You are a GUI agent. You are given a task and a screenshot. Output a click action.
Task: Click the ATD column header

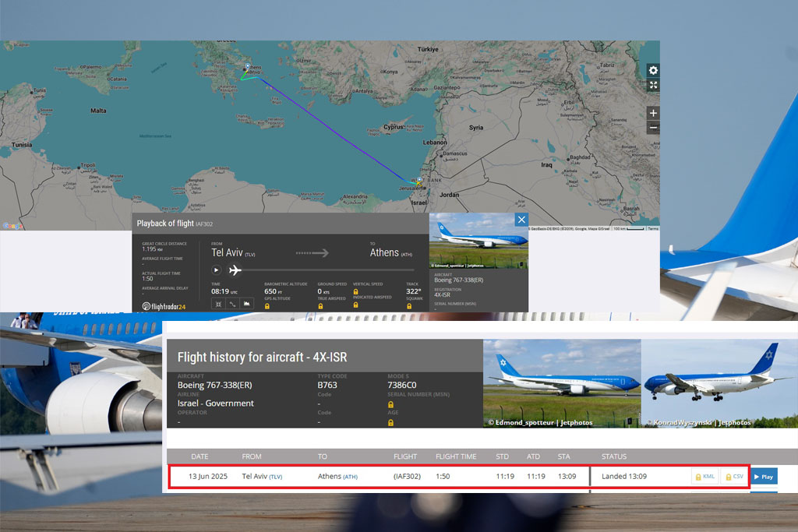pos(533,456)
